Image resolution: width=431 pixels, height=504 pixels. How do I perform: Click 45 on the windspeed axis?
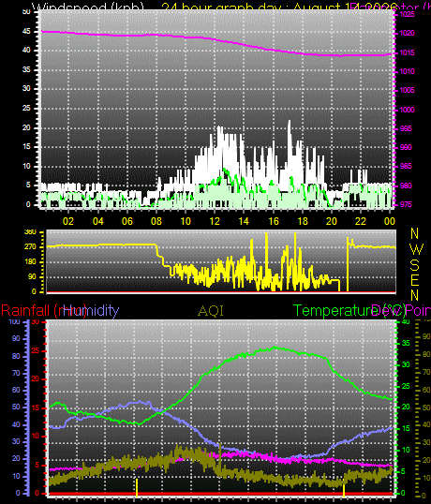point(26,31)
